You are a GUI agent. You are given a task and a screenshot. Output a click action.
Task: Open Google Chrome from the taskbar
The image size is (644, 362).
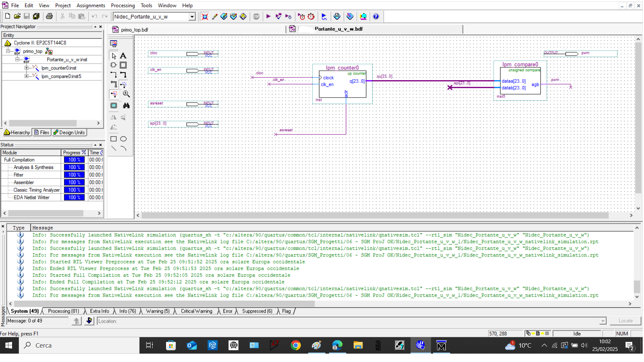(x=296, y=345)
